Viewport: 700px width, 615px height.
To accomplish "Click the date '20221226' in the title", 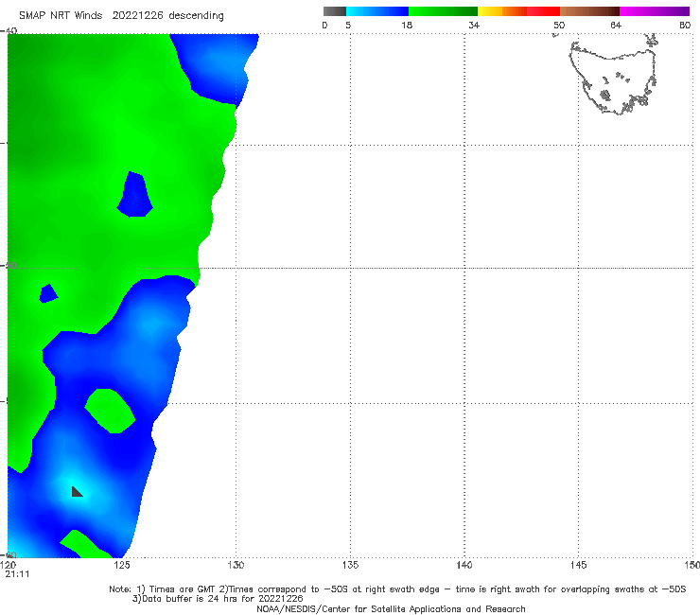I will (x=137, y=16).
